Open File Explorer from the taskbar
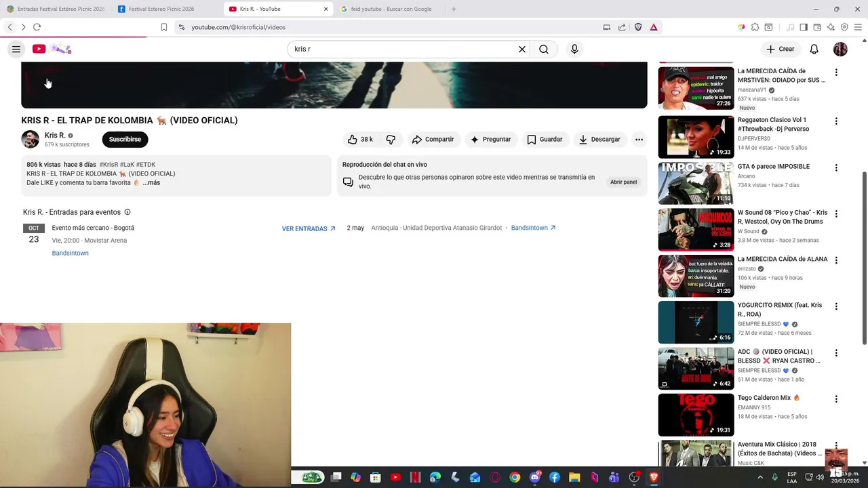 click(574, 477)
